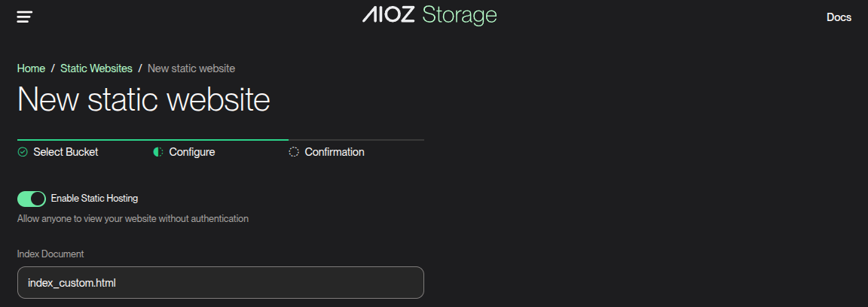Disable the Enable Static Hosting switch
Image resolution: width=868 pixels, height=307 pixels.
[32, 199]
